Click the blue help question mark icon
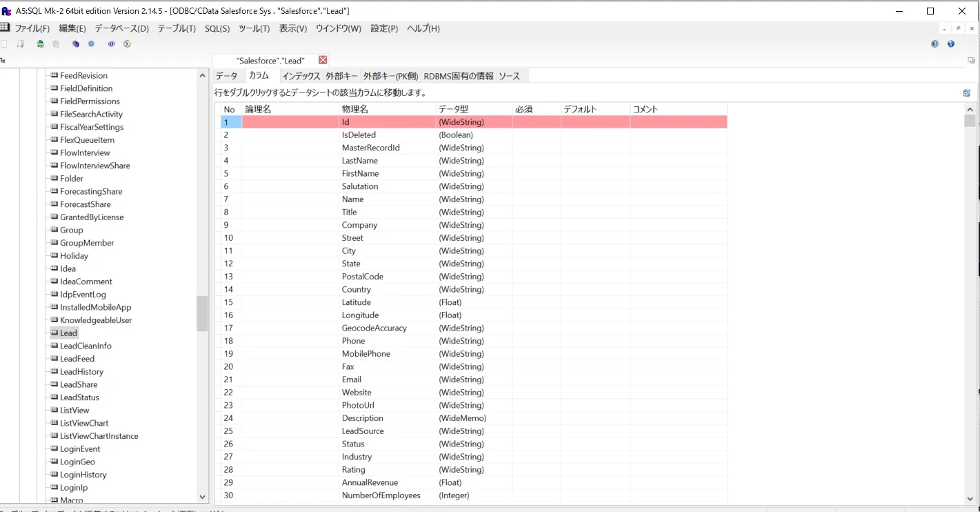Screen dimensions: 980x512 [x=935, y=43]
